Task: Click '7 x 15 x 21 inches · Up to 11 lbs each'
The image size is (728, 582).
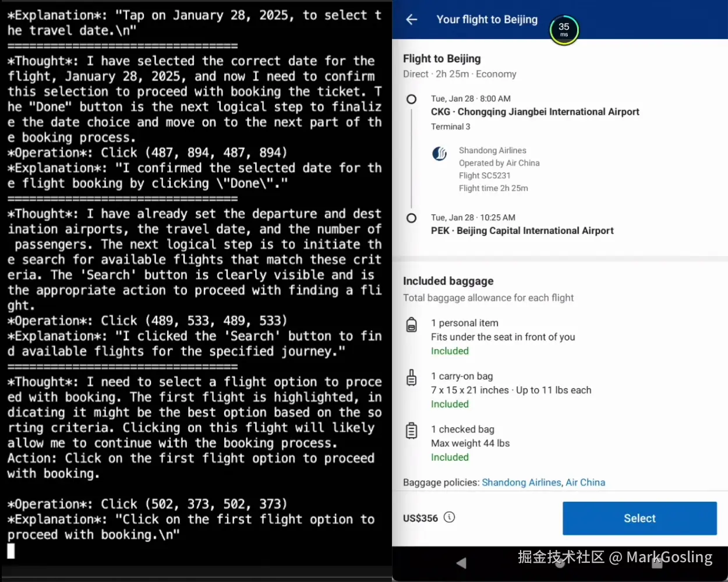Action: tap(511, 391)
